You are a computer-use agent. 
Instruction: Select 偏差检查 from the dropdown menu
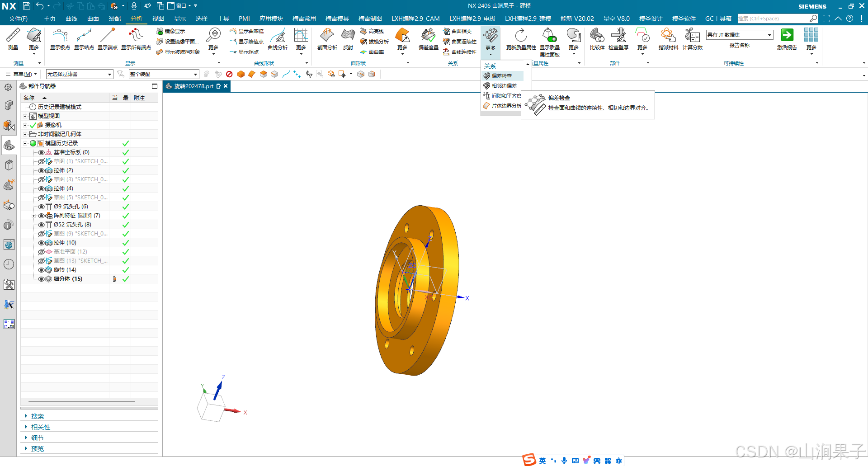point(502,76)
